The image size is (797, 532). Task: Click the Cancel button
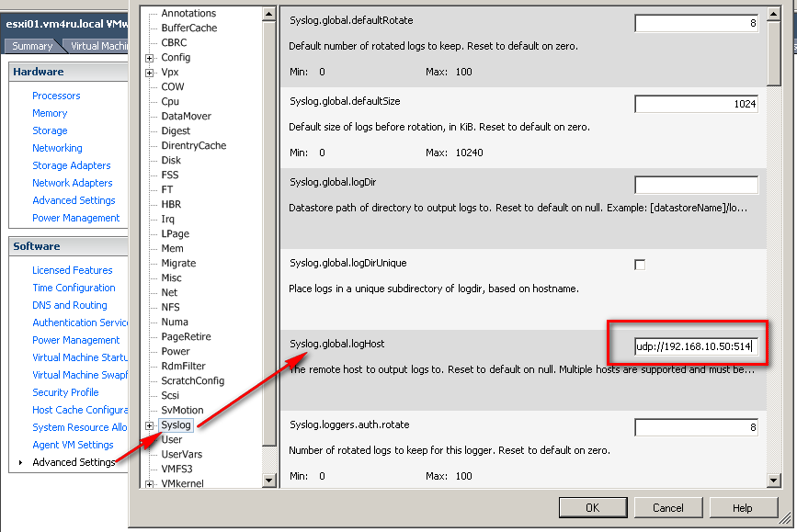point(668,507)
